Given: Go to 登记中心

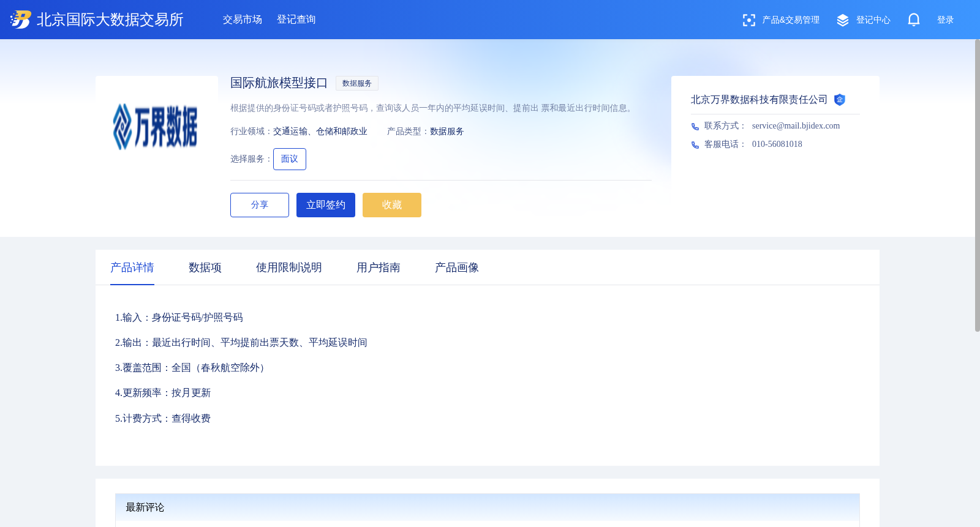Looking at the screenshot, I should click(873, 20).
